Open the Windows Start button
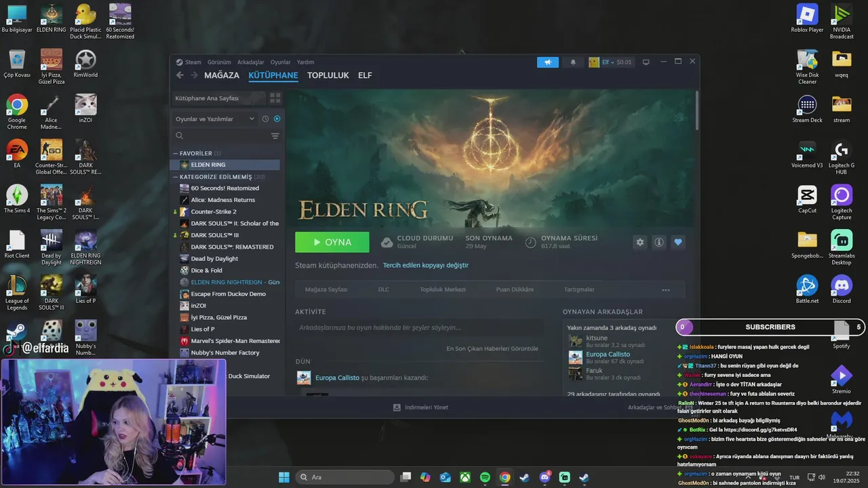Image resolution: width=868 pixels, height=488 pixels. [x=284, y=477]
